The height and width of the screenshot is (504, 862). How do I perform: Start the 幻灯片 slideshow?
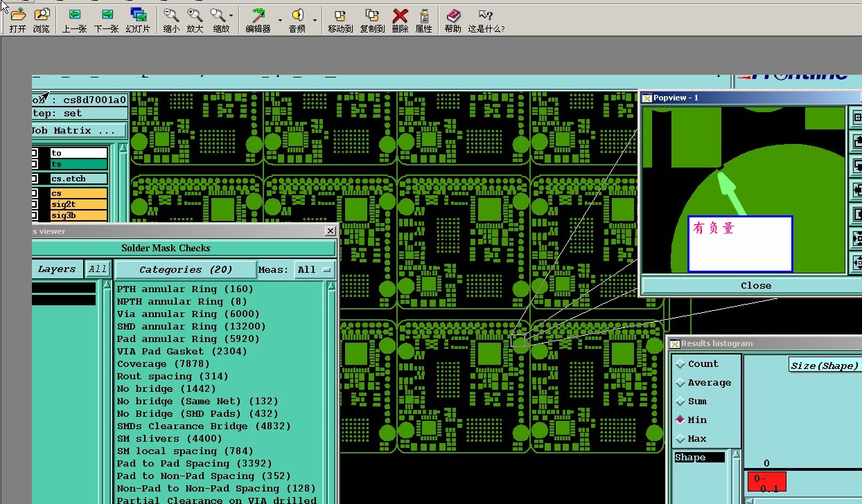tap(138, 15)
